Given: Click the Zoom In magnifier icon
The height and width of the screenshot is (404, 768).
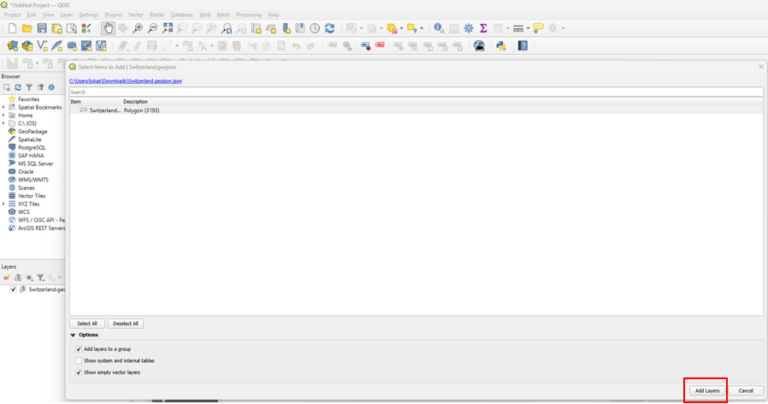Looking at the screenshot, I should point(138,28).
